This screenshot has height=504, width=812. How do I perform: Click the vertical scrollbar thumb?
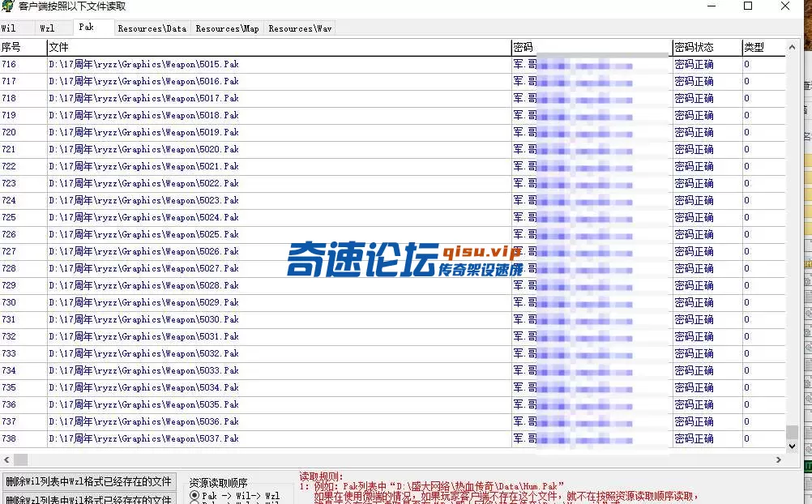pyautogui.click(x=792, y=432)
